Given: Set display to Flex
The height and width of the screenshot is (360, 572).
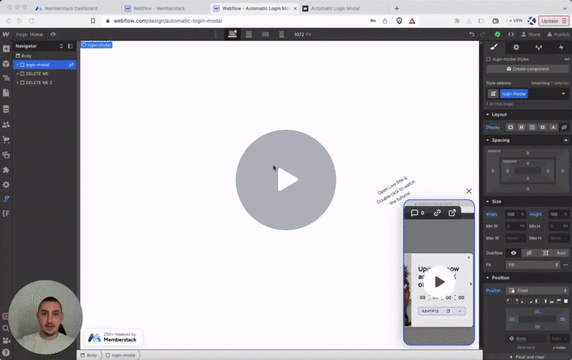Looking at the screenshot, I should click(521, 127).
